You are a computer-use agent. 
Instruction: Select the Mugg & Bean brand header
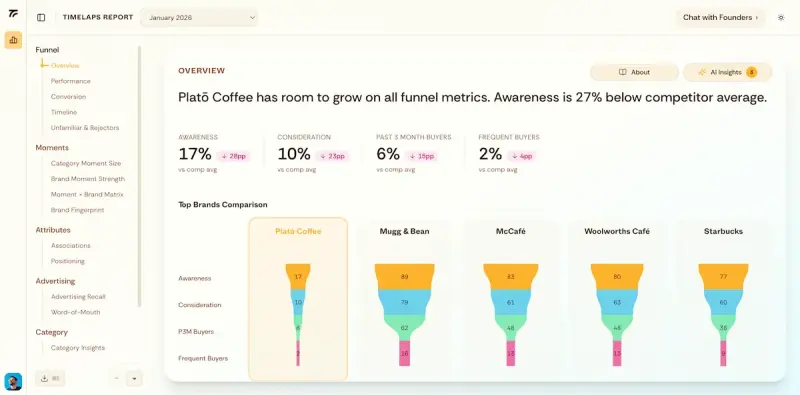click(x=405, y=231)
